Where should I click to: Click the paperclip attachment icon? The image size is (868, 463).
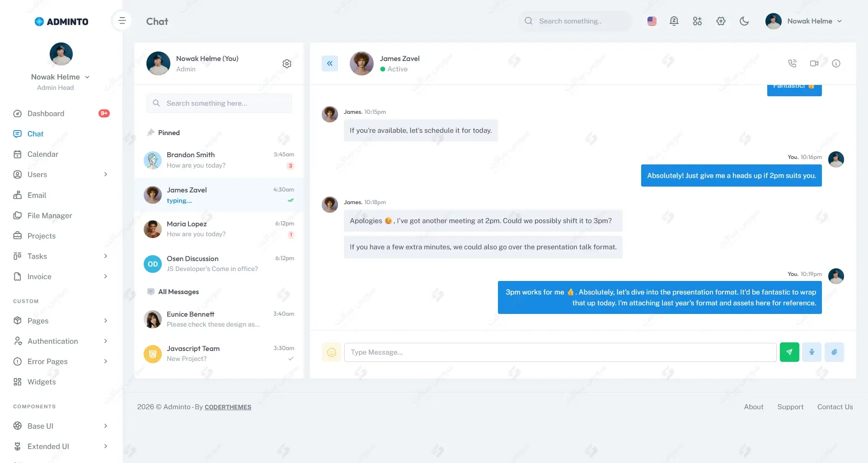pyautogui.click(x=834, y=352)
